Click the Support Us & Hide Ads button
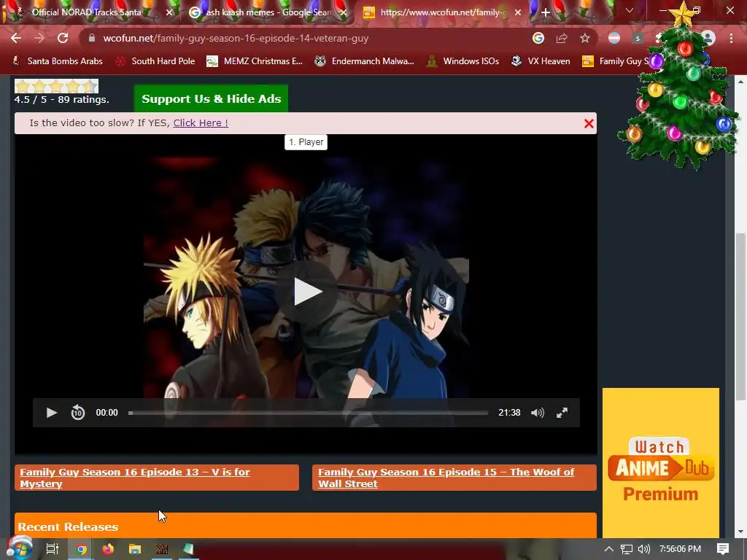Viewport: 747px width, 560px height. click(211, 98)
